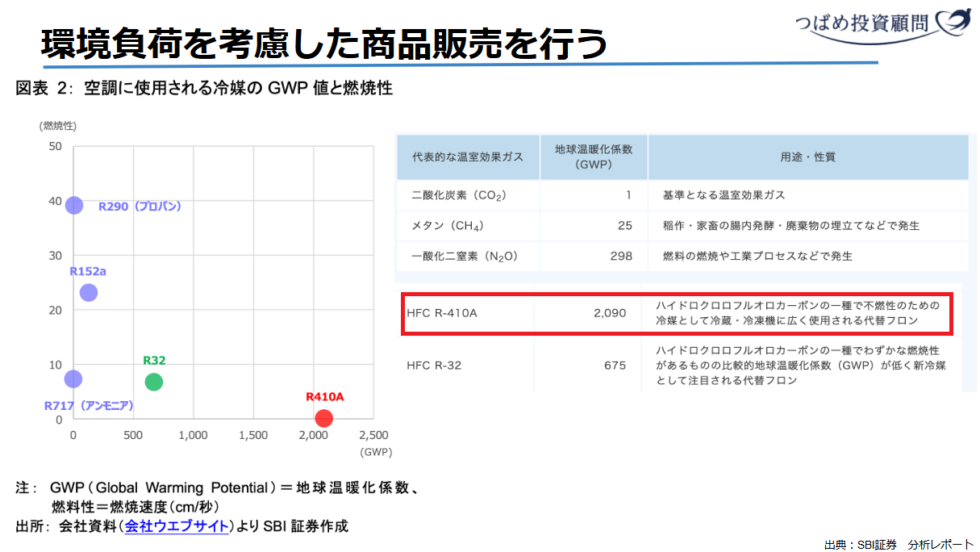
Task: Click the 2,090 GWP value cell
Action: pyautogui.click(x=609, y=313)
